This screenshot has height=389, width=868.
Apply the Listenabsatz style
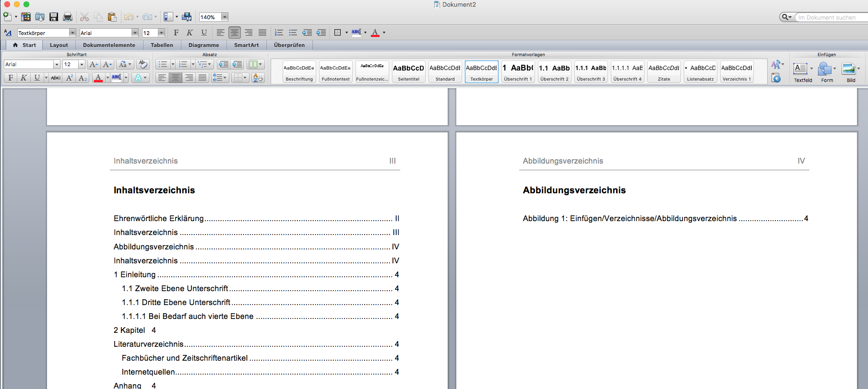pyautogui.click(x=701, y=71)
